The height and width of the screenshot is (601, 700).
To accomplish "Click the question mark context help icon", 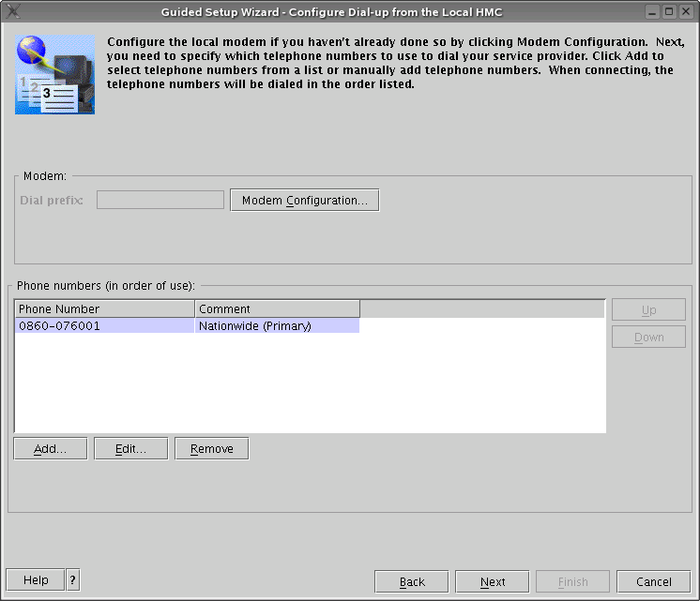I will click(73, 580).
